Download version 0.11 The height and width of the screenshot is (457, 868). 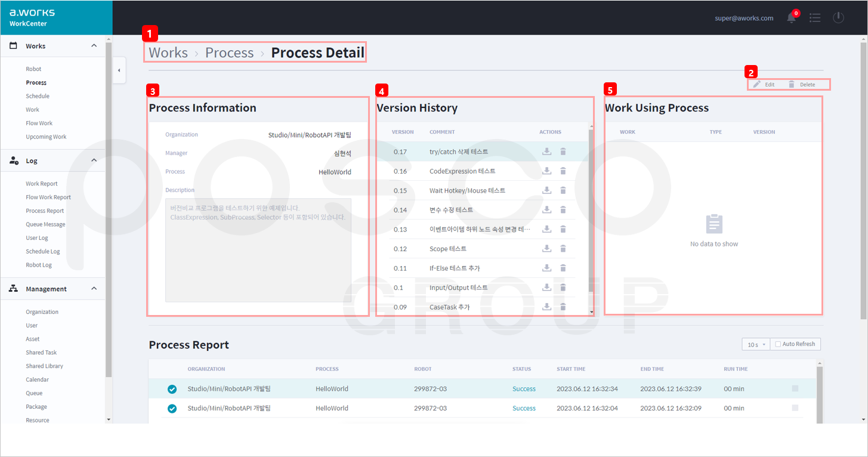coord(546,268)
